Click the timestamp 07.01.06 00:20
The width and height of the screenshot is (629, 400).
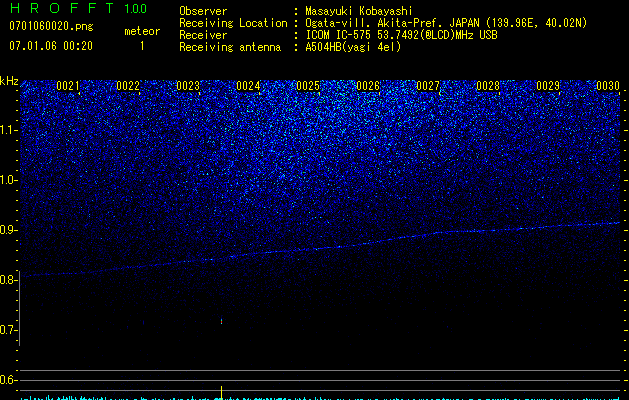pyautogui.click(x=51, y=46)
